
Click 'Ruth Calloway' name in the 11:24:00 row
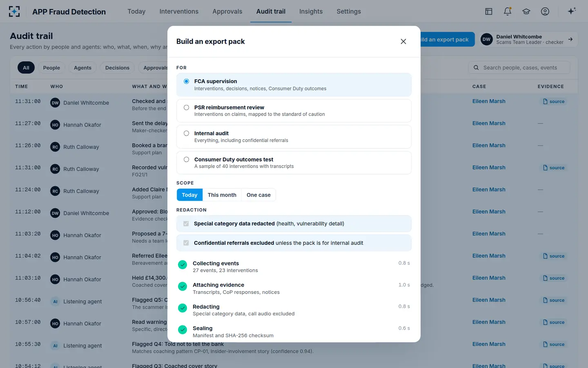coord(81,191)
